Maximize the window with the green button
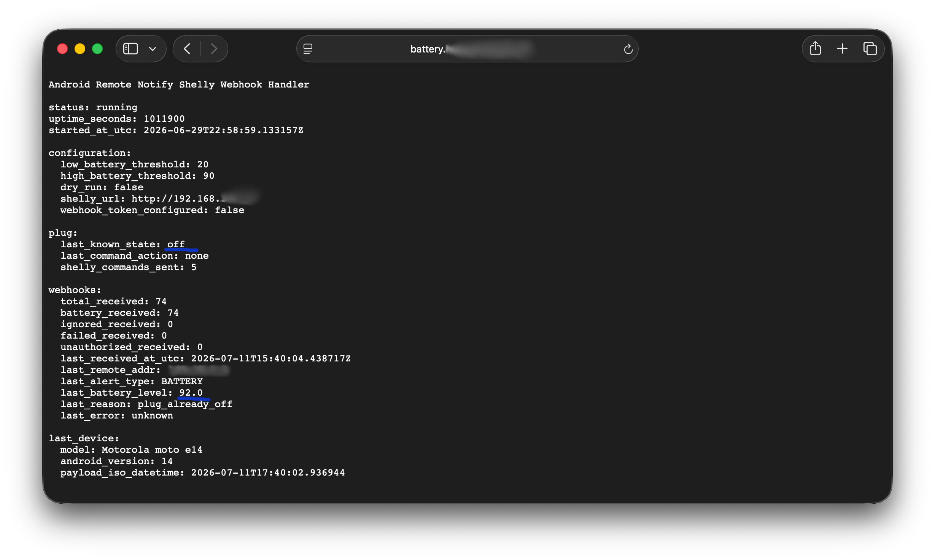The width and height of the screenshot is (935, 560). tap(97, 49)
